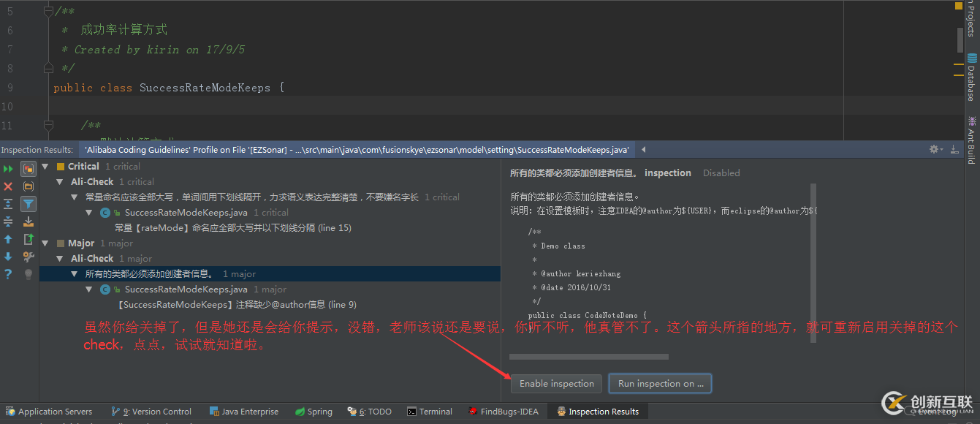Open the Ant Build side tool window
Viewport: 980px width, 424px height.
pos(972,140)
